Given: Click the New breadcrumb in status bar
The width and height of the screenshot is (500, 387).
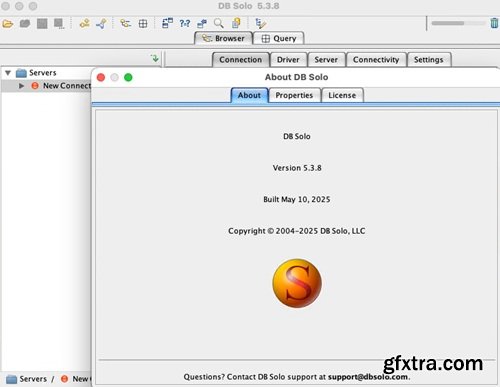Looking at the screenshot, I should click(75, 379).
